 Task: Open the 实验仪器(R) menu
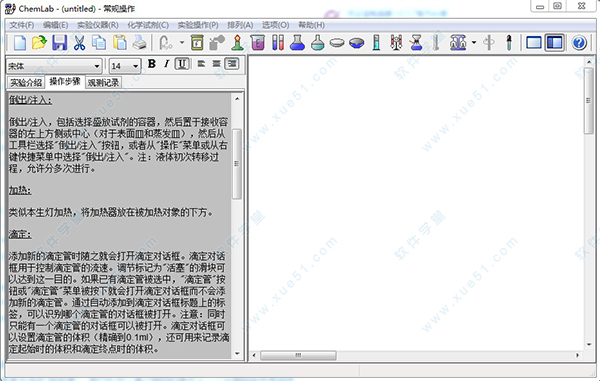(98, 25)
